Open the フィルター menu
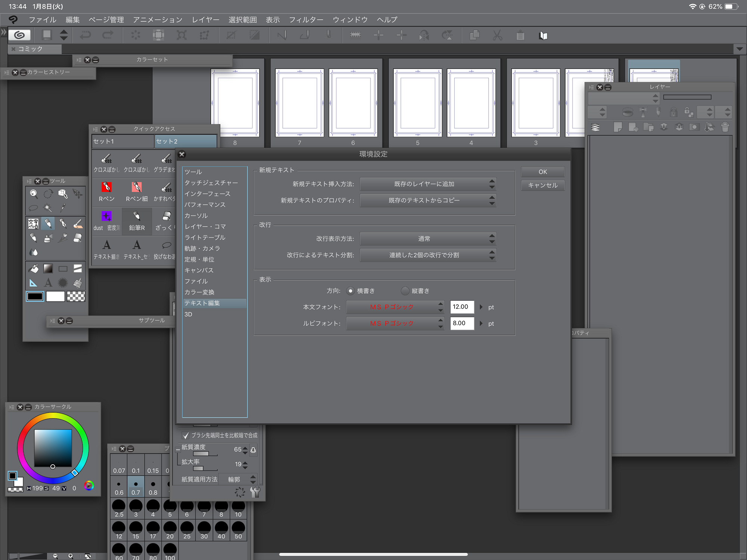The image size is (747, 560). pos(306,19)
